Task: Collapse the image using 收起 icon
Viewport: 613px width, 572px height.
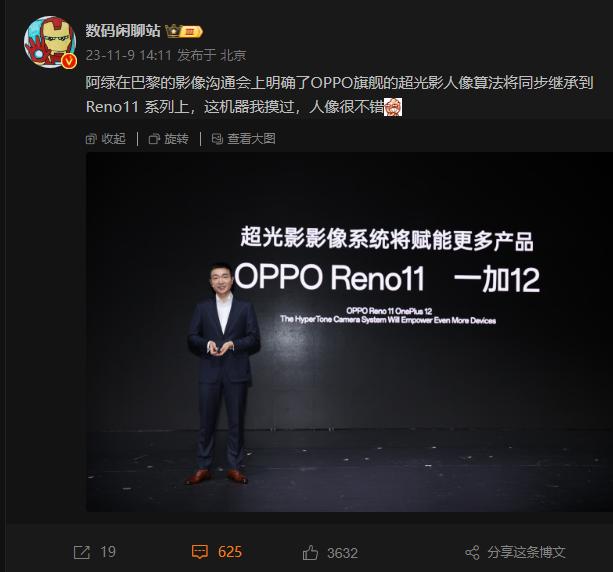Action: 91,138
